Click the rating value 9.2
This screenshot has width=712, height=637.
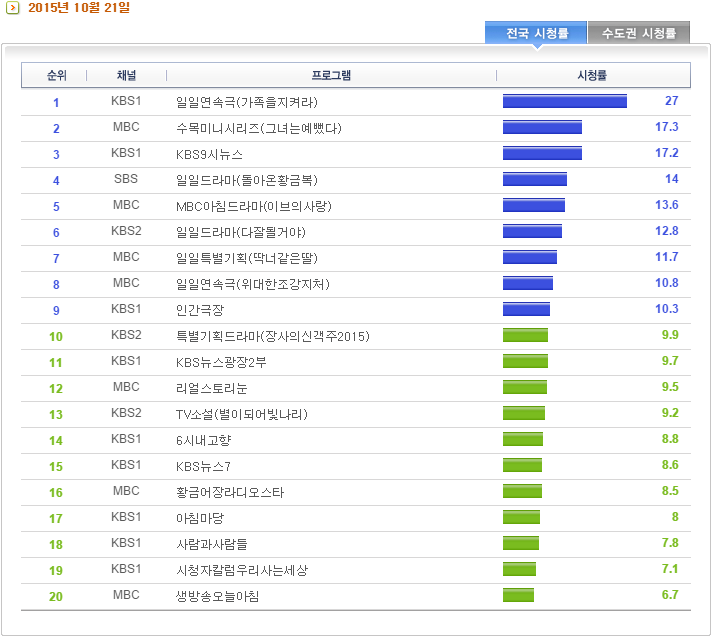pyautogui.click(x=670, y=413)
